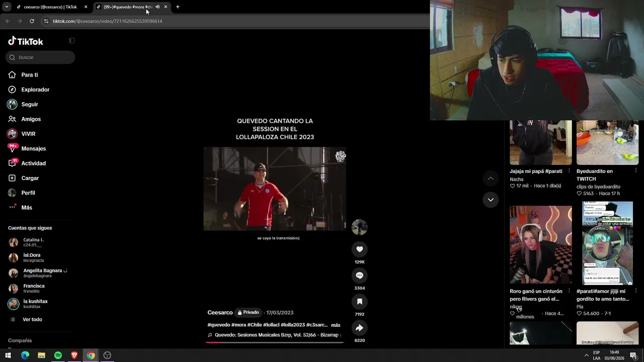This screenshot has height=362, width=644.
Task: View site information for tiktok.com
Action: pos(46,21)
